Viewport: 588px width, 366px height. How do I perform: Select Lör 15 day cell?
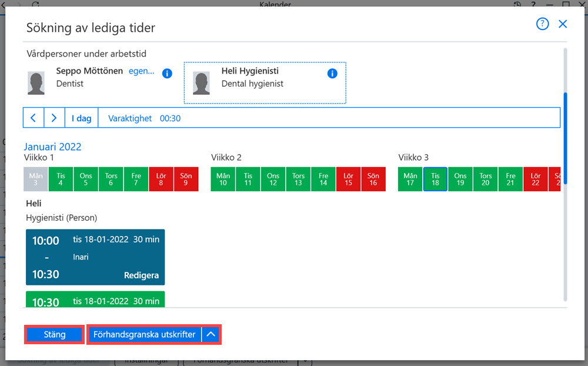pyautogui.click(x=348, y=179)
